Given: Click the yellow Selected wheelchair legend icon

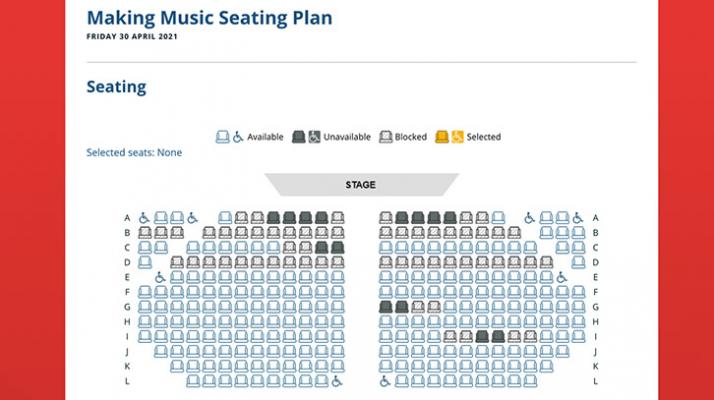Looking at the screenshot, I should tap(457, 137).
